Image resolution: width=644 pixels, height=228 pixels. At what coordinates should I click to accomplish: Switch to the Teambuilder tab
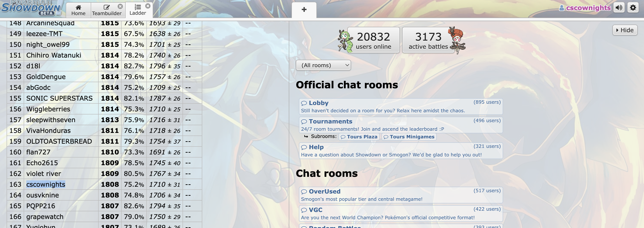coord(107,10)
